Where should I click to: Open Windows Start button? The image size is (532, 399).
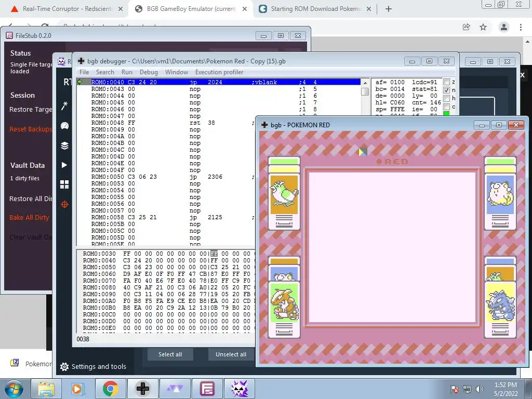click(14, 389)
